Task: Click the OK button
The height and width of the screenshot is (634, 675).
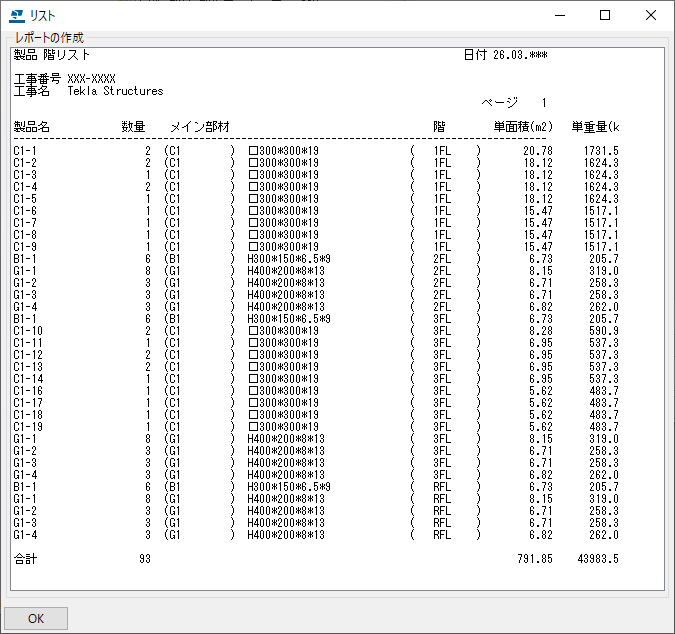Action: [36, 618]
